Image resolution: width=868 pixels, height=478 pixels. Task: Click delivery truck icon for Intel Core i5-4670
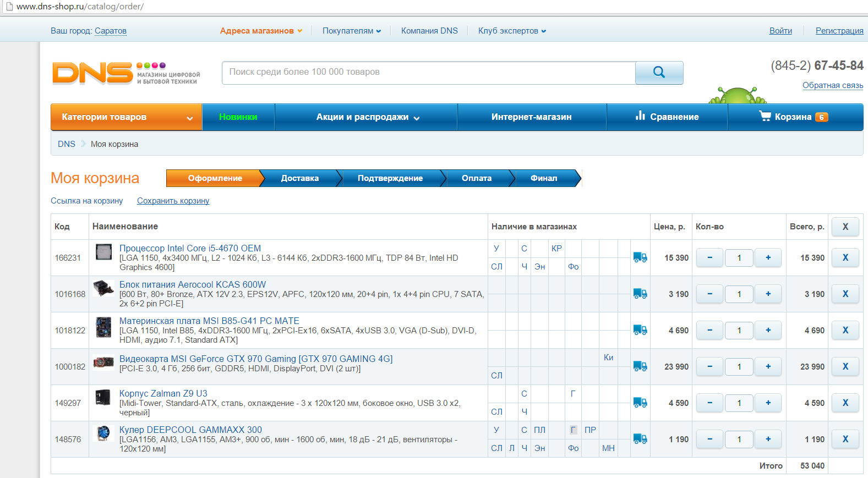click(x=640, y=257)
